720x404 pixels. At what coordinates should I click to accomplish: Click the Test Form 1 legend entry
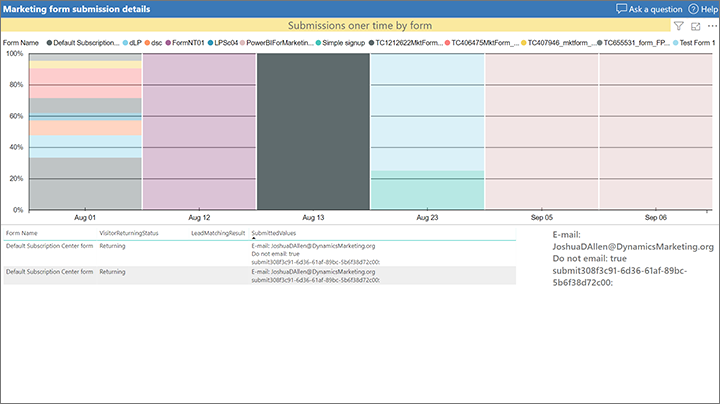click(x=694, y=43)
